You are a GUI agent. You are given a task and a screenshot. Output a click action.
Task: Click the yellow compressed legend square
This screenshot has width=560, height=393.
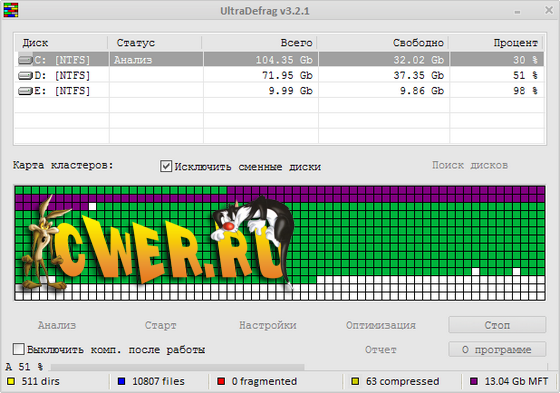point(355,381)
